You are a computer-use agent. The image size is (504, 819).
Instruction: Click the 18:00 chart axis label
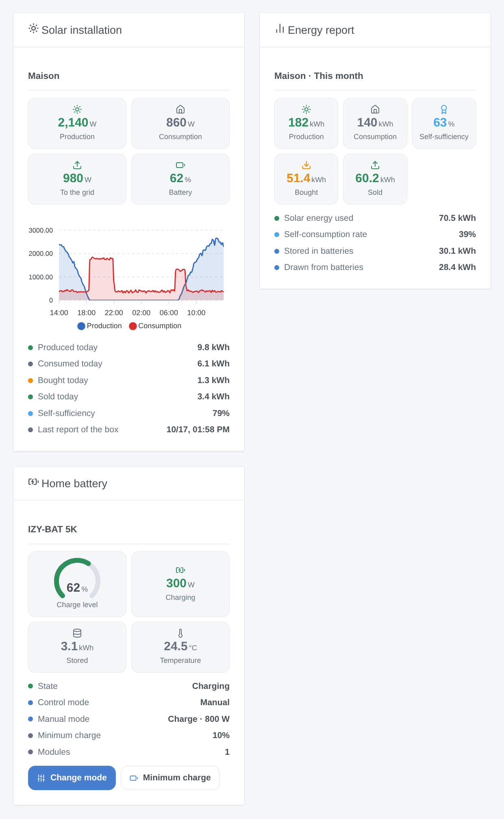(x=87, y=313)
